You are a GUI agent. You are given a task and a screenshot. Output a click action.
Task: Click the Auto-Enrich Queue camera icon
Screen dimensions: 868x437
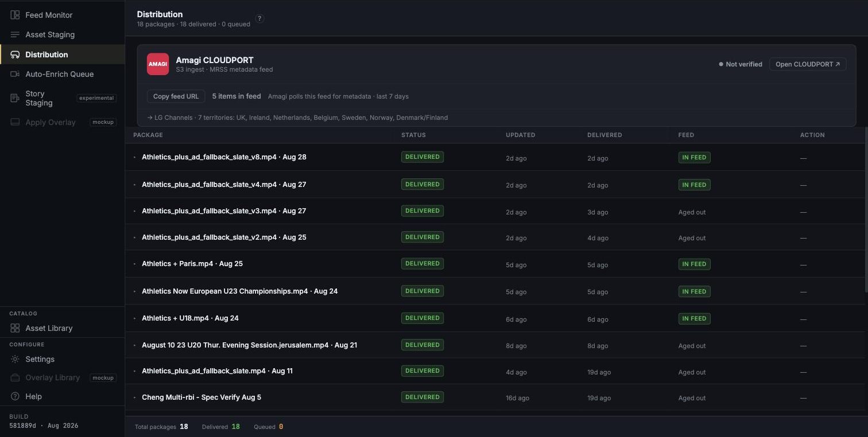point(15,74)
